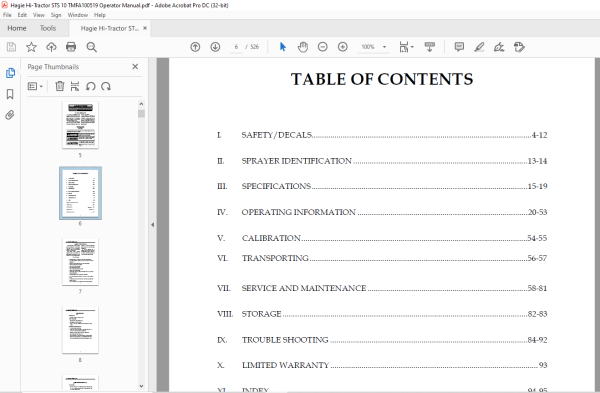
Task: Open the Edit menu
Action: coord(22,15)
